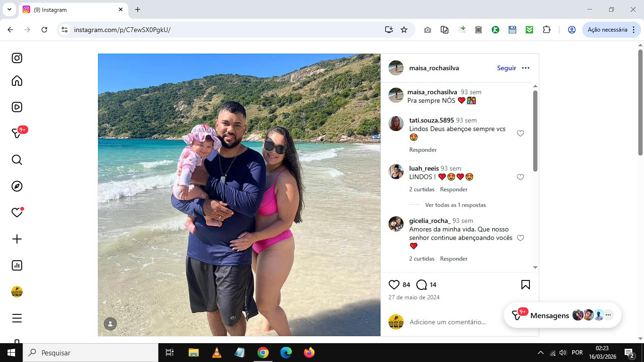Open the post's three-dot options menu

[526, 68]
